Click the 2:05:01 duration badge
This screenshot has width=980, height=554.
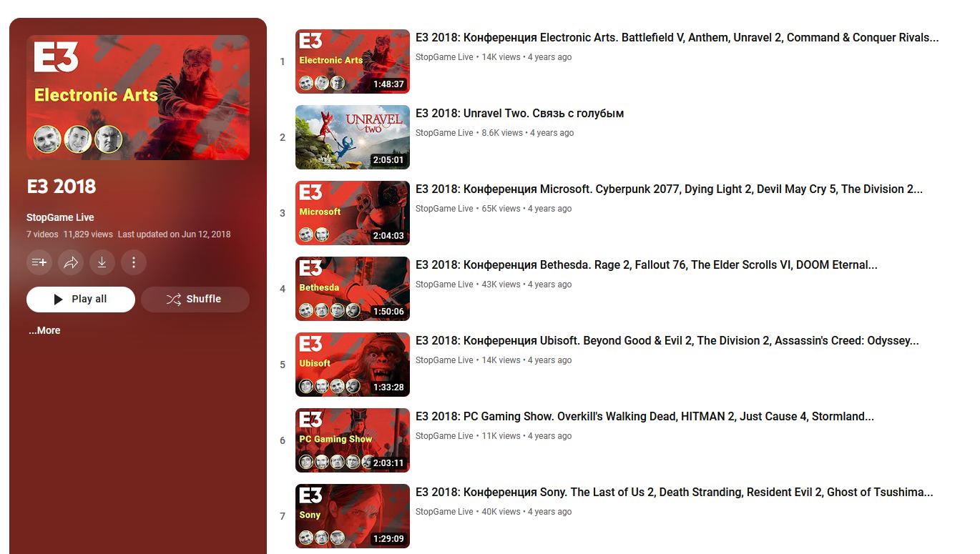click(388, 160)
